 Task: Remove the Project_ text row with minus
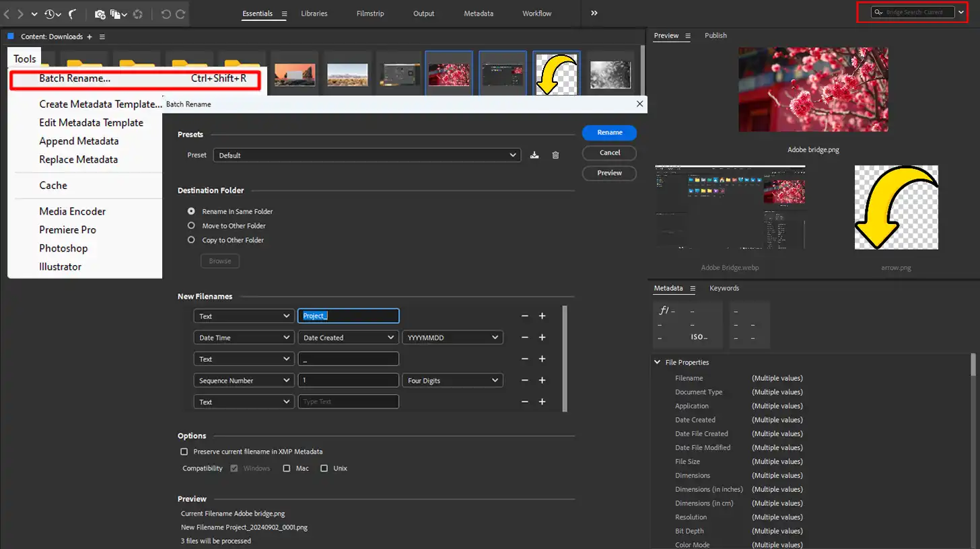525,316
